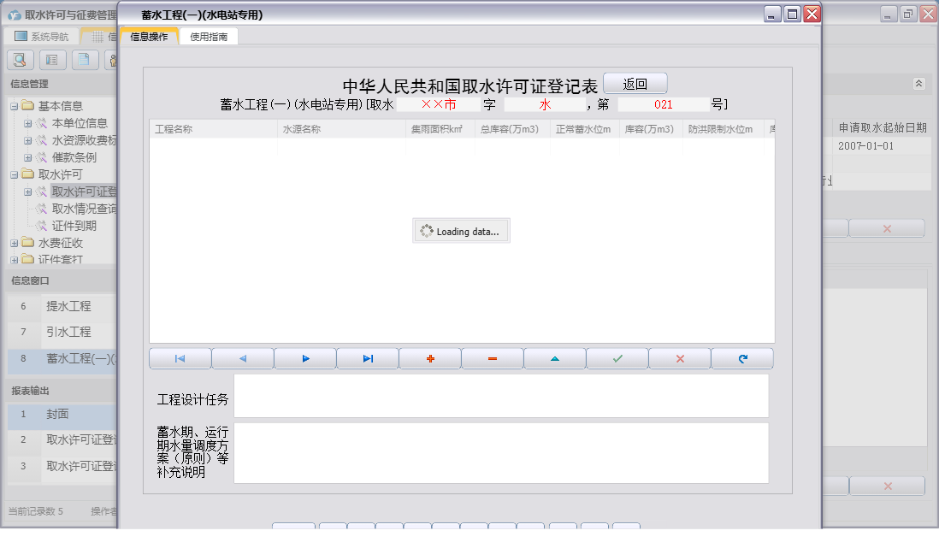Image resolution: width=939 pixels, height=560 pixels.
Task: Click 正常蓄水位m column header
Action: tap(585, 129)
